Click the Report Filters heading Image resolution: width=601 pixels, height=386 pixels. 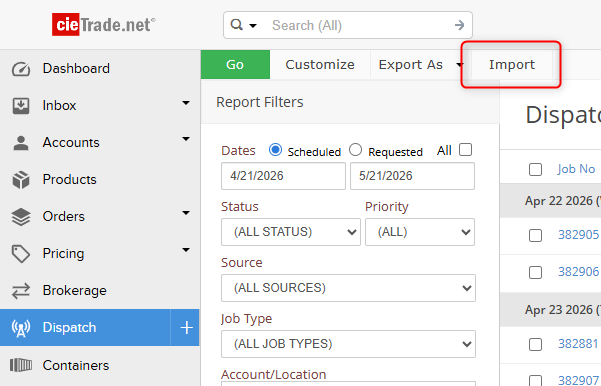click(x=259, y=102)
